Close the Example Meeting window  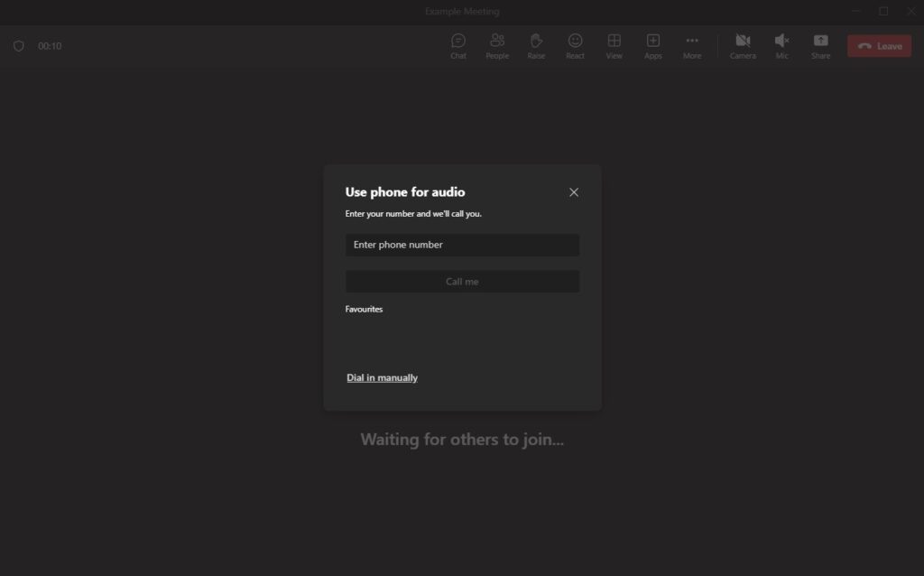pyautogui.click(x=911, y=11)
